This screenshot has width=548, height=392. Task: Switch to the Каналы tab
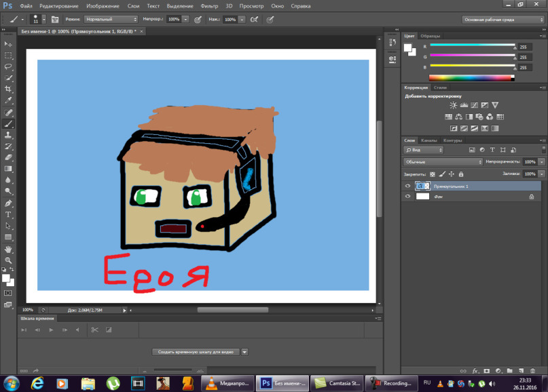point(428,140)
